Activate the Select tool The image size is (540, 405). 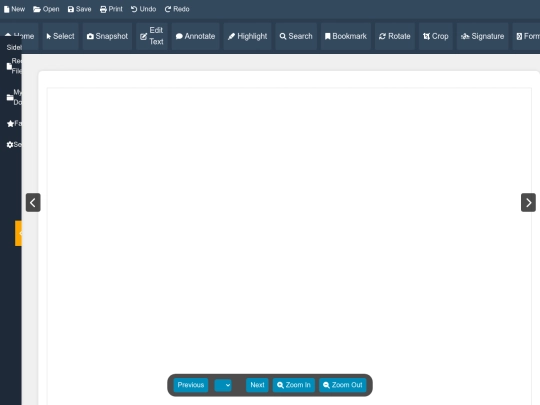pyautogui.click(x=60, y=36)
